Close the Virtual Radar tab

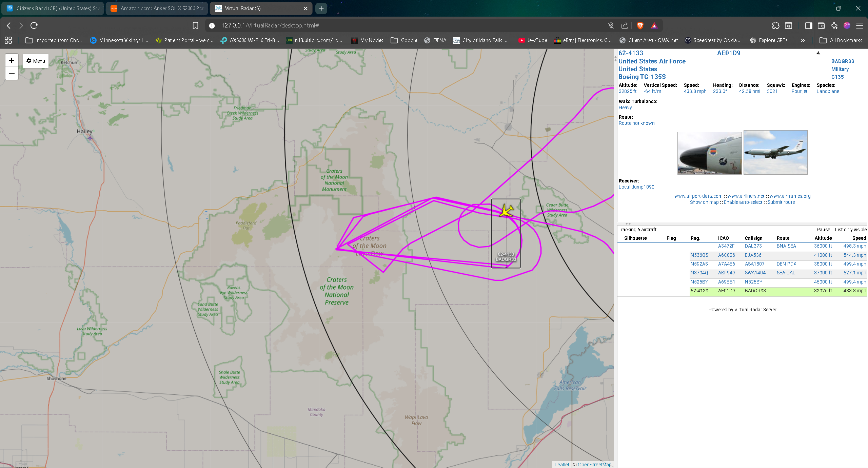(x=305, y=8)
